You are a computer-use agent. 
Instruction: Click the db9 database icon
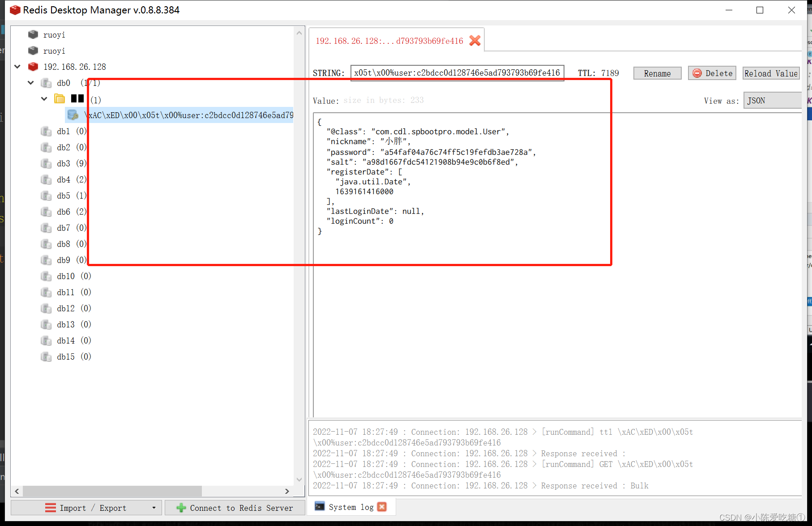pyautogui.click(x=46, y=260)
